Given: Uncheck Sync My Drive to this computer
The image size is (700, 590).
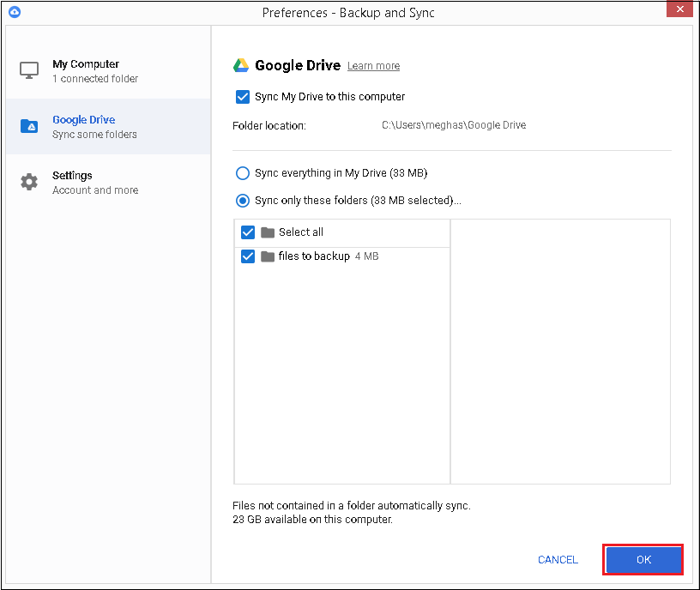Looking at the screenshot, I should [x=243, y=97].
